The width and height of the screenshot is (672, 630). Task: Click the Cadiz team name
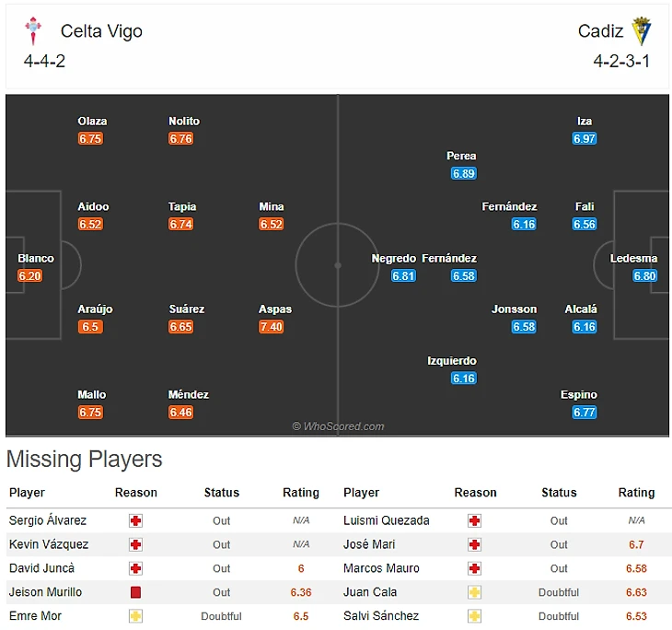coord(600,31)
